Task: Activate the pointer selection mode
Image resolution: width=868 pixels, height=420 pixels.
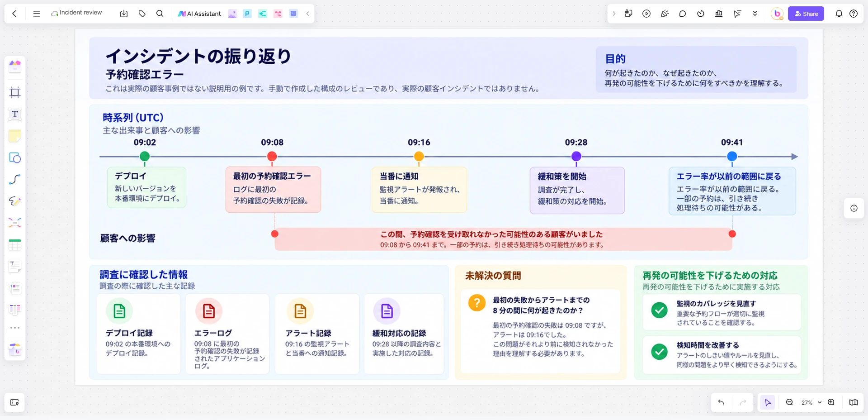Action: (768, 402)
